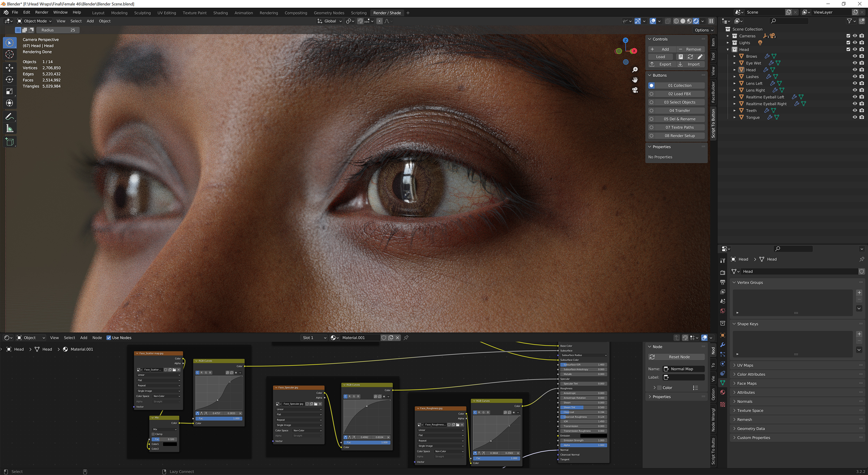The width and height of the screenshot is (868, 475).
Task: Switch to the Shading workspace tab
Action: pyautogui.click(x=220, y=13)
